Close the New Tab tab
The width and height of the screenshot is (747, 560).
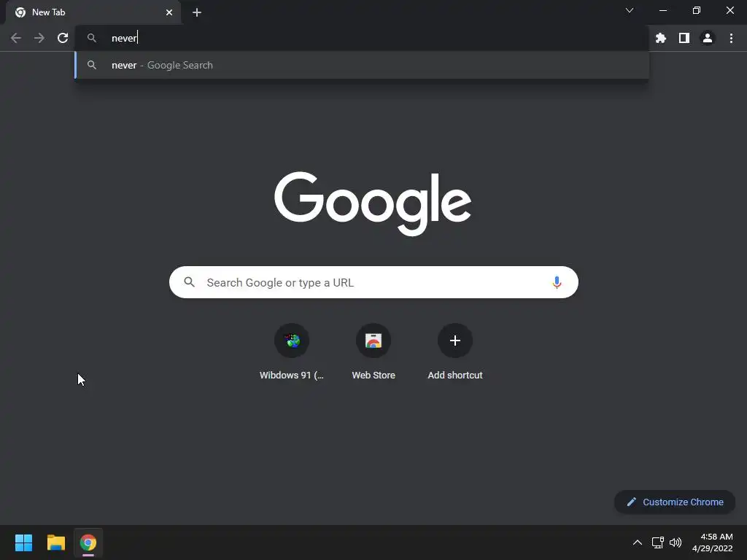click(x=169, y=12)
